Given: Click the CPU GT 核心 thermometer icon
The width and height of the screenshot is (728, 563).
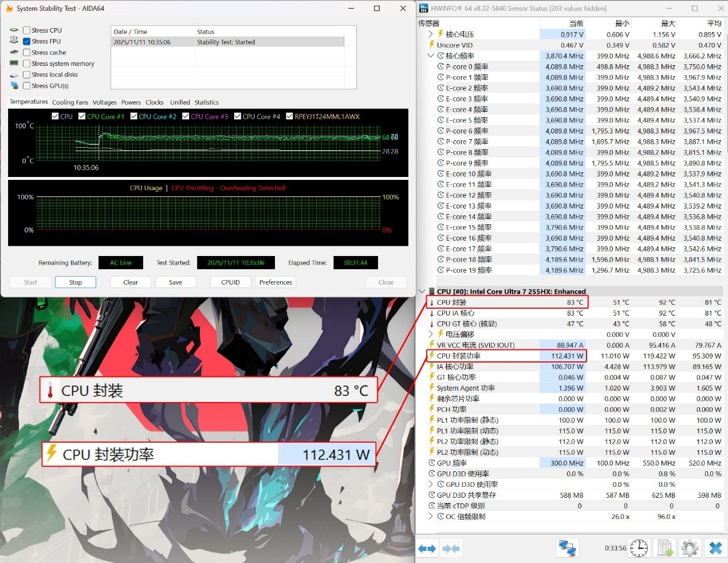Looking at the screenshot, I should coord(432,324).
